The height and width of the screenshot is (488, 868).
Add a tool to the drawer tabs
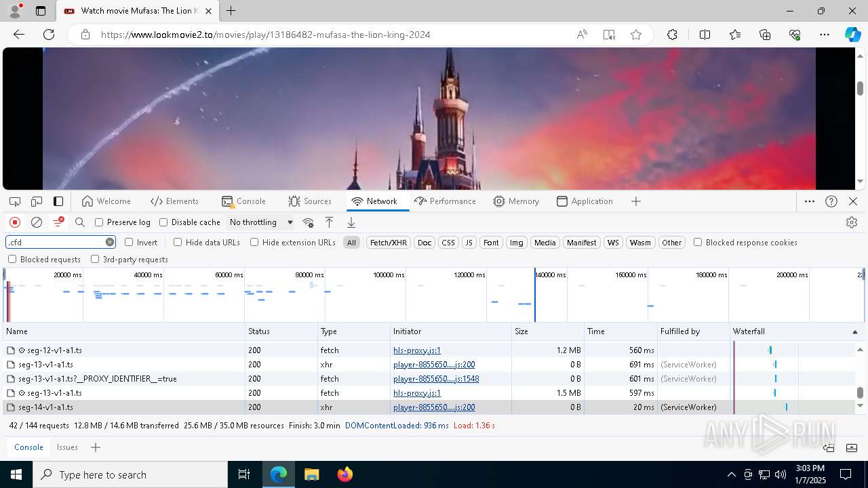(96, 447)
